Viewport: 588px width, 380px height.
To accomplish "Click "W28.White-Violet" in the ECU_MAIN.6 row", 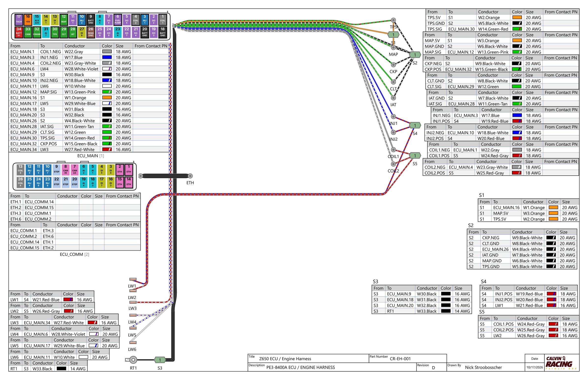I will [x=81, y=69].
